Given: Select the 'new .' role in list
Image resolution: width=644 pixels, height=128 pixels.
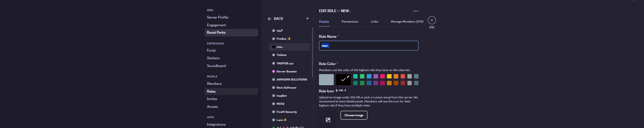Looking at the screenshot, I should click(289, 47).
